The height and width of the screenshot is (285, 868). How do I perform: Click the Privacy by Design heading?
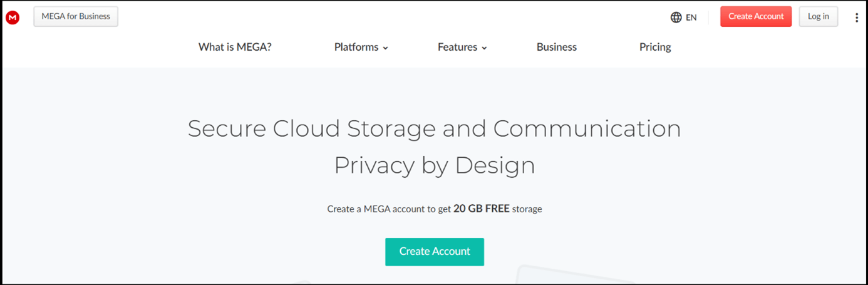tap(434, 165)
